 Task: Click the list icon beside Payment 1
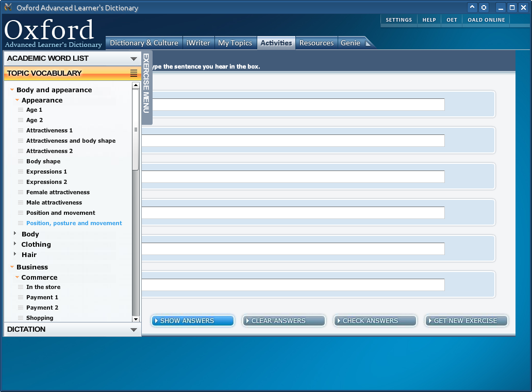(x=21, y=297)
